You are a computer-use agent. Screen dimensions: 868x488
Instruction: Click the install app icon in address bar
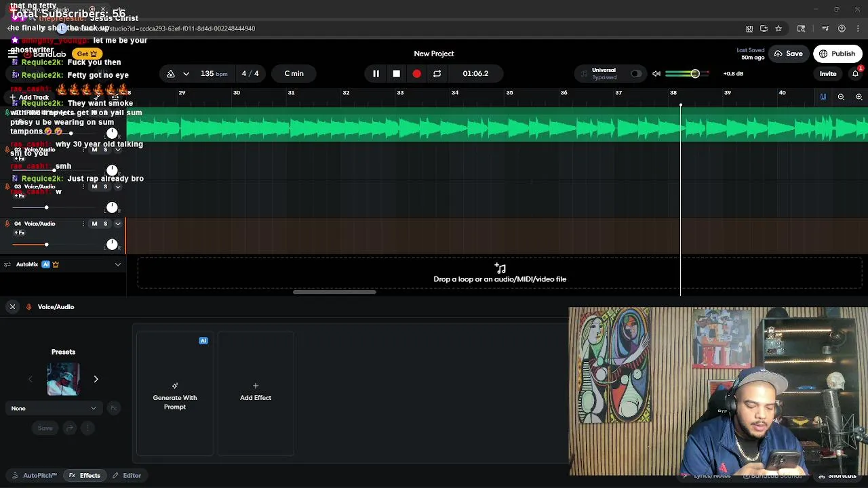coord(764,28)
